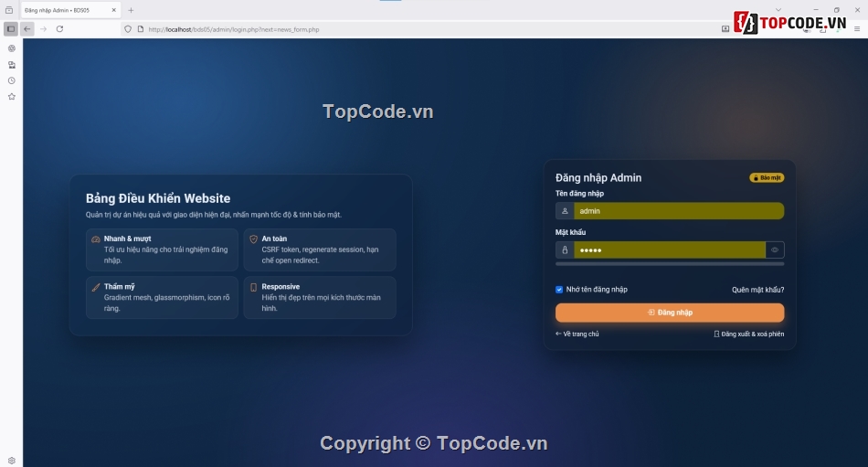Uncheck the Nhớ tên đăng nhập checkbox
The width and height of the screenshot is (868, 467).
pyautogui.click(x=559, y=290)
